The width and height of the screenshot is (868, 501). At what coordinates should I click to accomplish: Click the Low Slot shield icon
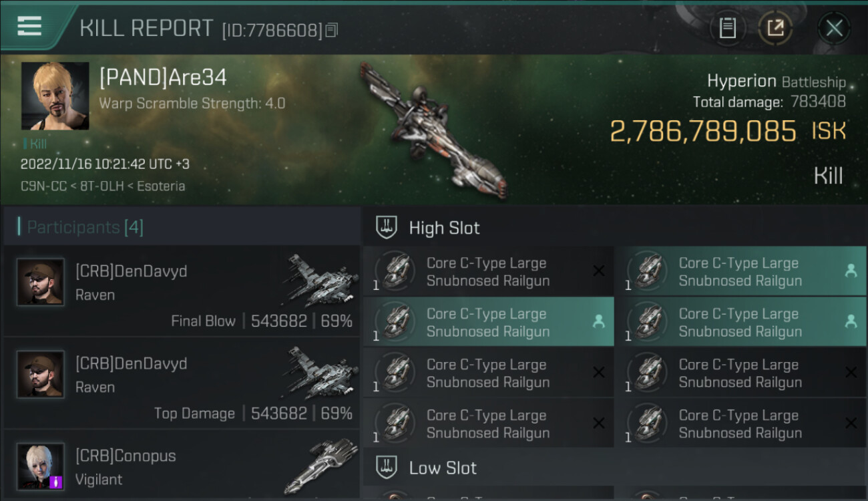click(x=387, y=468)
